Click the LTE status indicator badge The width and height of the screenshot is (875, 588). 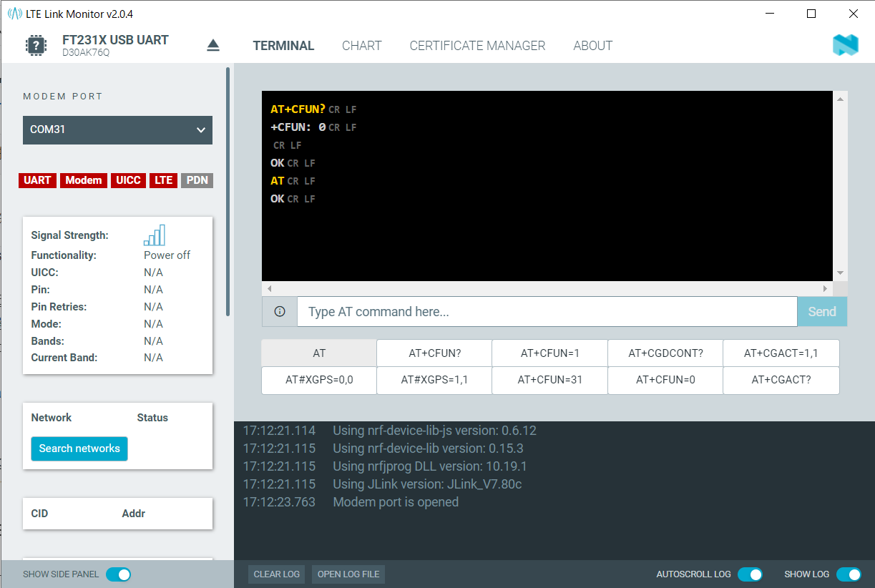tap(164, 180)
